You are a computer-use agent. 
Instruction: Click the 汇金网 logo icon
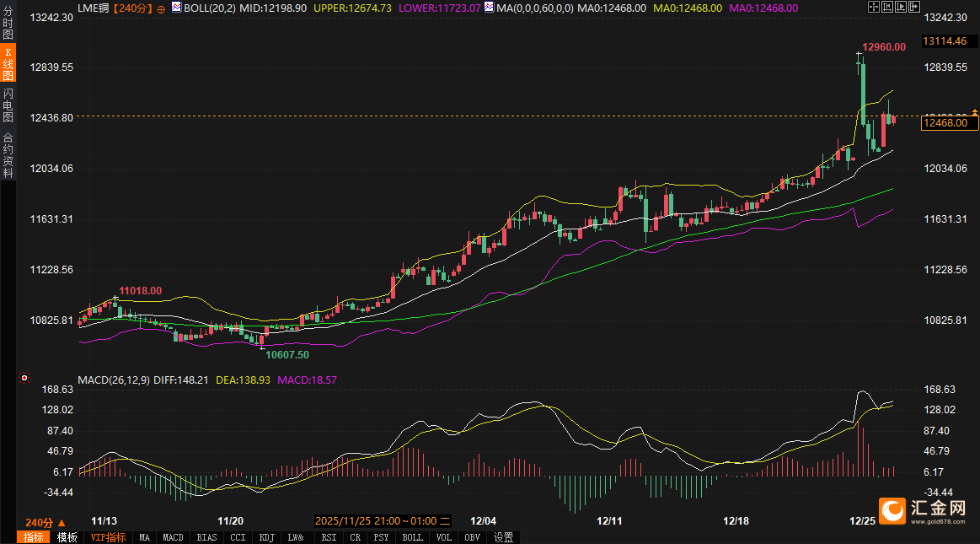[x=893, y=510]
